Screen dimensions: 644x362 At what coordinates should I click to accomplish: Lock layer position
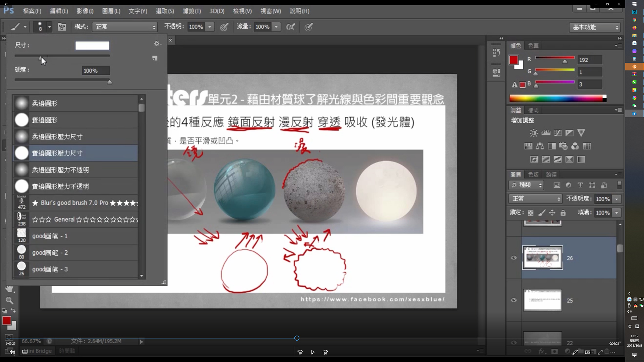pos(552,213)
